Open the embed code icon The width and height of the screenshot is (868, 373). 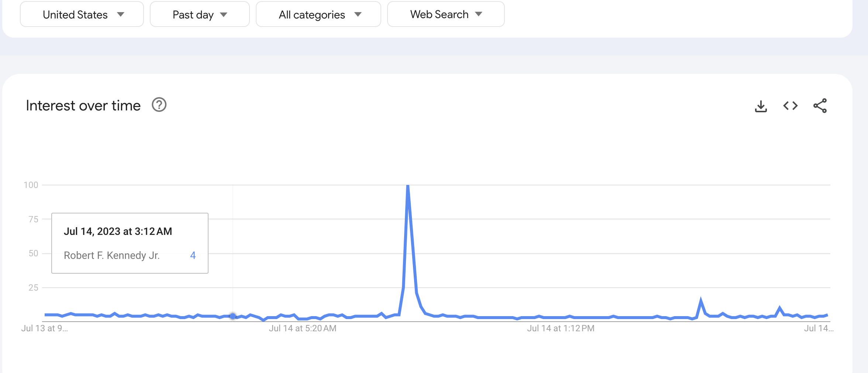tap(790, 106)
